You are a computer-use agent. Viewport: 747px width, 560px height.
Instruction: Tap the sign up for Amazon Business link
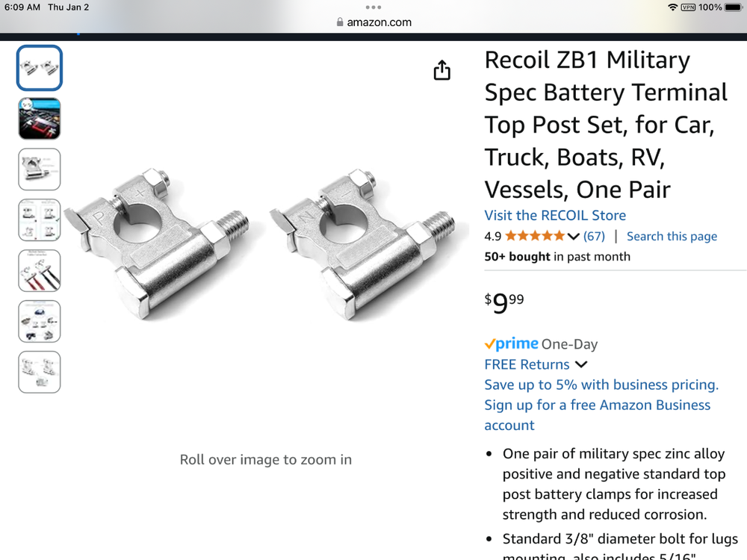point(597,405)
